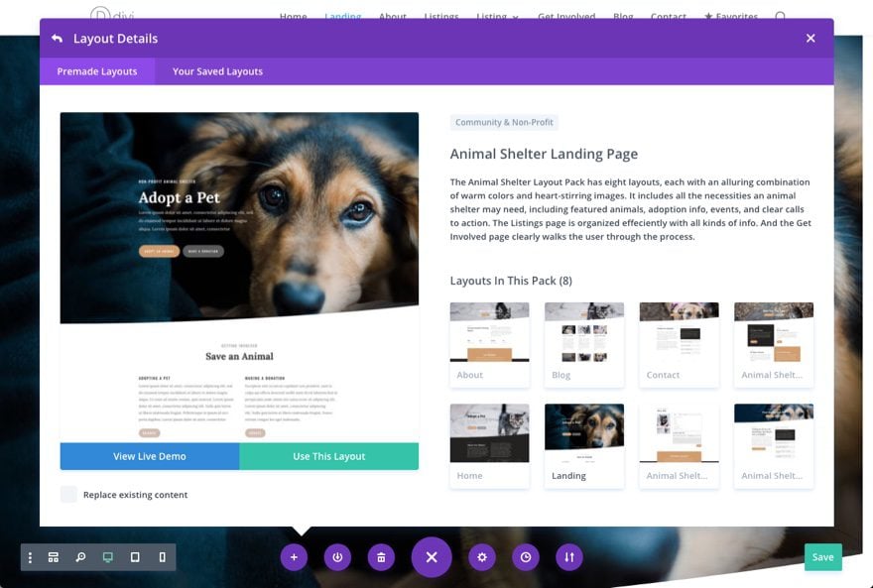Click the save to library power icon
The height and width of the screenshot is (588, 873).
tap(337, 557)
